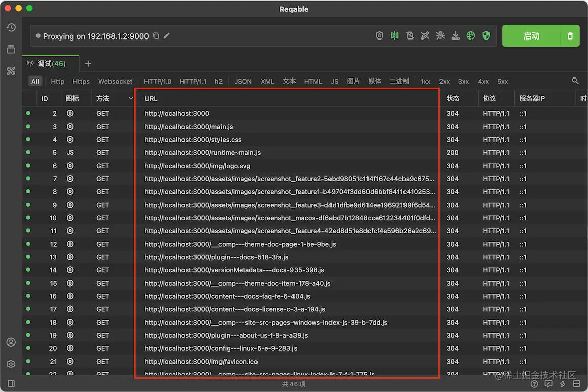Toggle the green globe system proxy icon
This screenshot has width=588, height=392.
[471, 35]
